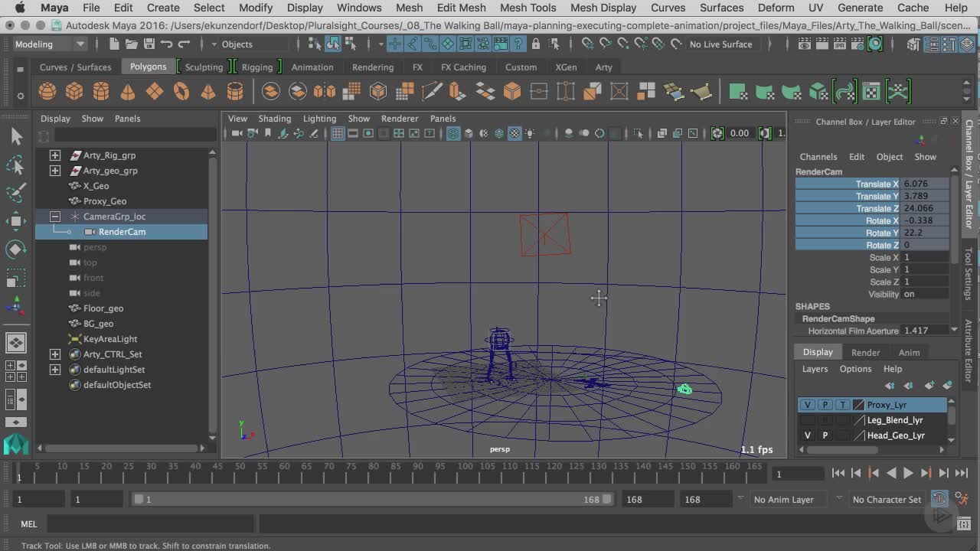
Task: Create a polygon cube from the shelf
Action: (x=74, y=92)
